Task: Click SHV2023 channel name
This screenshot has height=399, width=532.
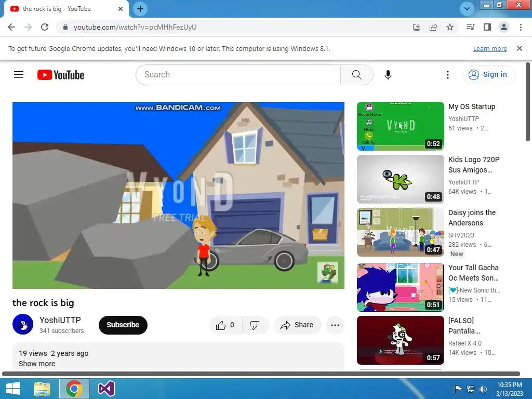Action: (x=461, y=235)
